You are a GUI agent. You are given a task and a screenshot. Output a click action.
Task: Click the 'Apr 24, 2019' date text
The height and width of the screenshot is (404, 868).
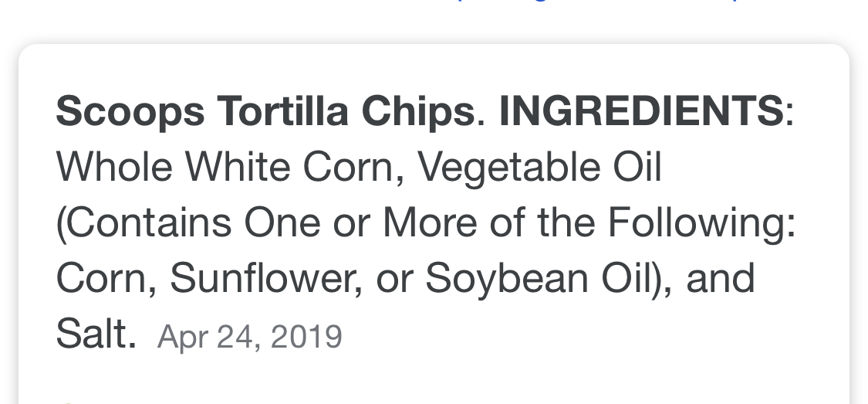[x=250, y=336]
